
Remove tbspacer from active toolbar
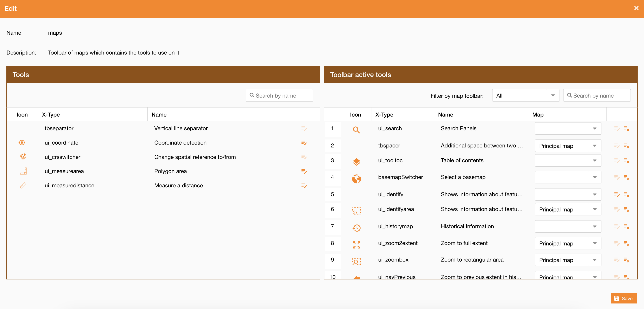point(627,146)
